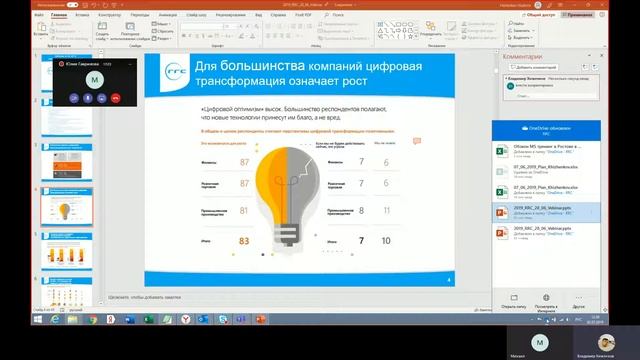This screenshot has width=640, height=360.
Task: Open highlighted 2019_RRC Webinar.pptx file entry
Action: coord(546,212)
